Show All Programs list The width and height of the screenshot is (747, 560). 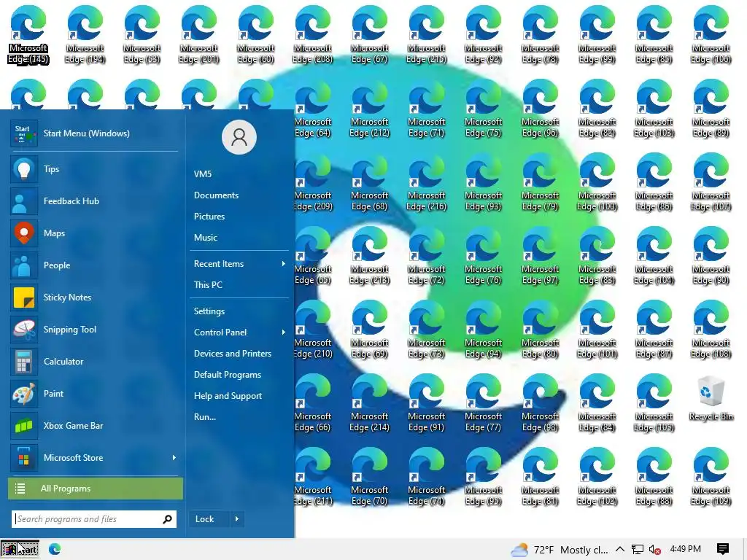96,489
